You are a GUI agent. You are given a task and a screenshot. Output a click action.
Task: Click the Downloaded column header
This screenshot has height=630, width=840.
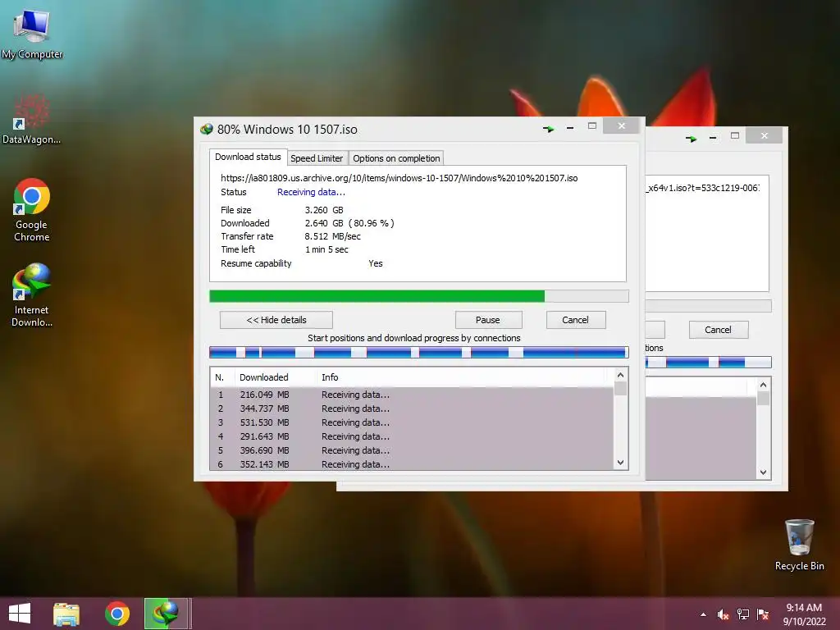pyautogui.click(x=276, y=377)
